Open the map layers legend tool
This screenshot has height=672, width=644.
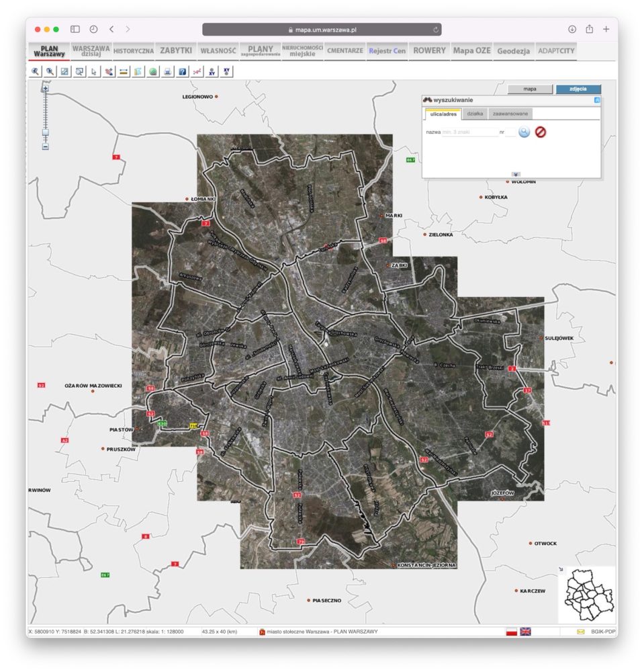pyautogui.click(x=138, y=72)
